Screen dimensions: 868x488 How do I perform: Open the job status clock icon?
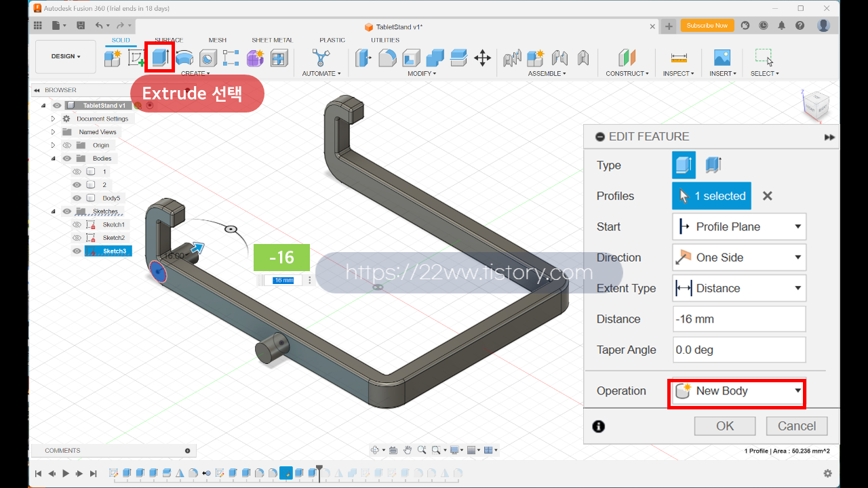pyautogui.click(x=764, y=26)
